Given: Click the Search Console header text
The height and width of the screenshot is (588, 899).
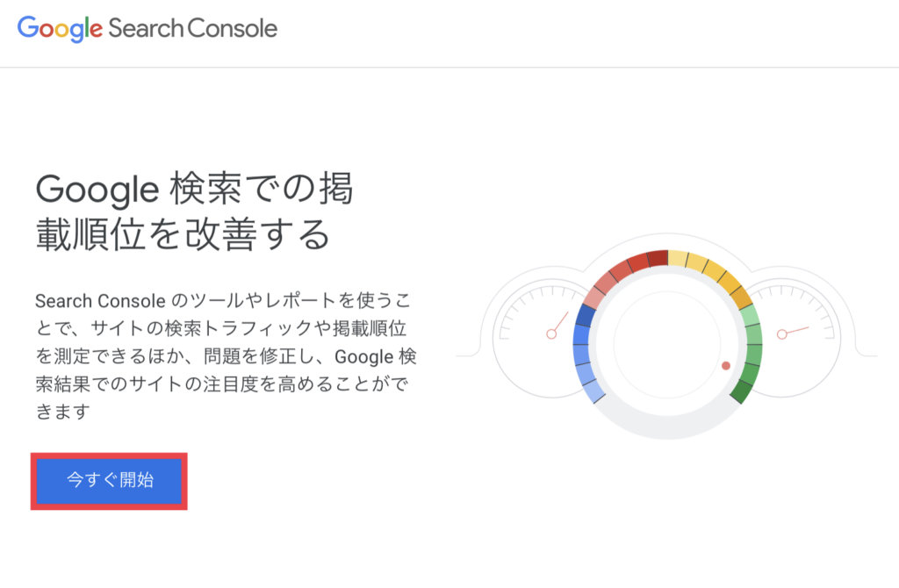Looking at the screenshot, I should pos(193,28).
